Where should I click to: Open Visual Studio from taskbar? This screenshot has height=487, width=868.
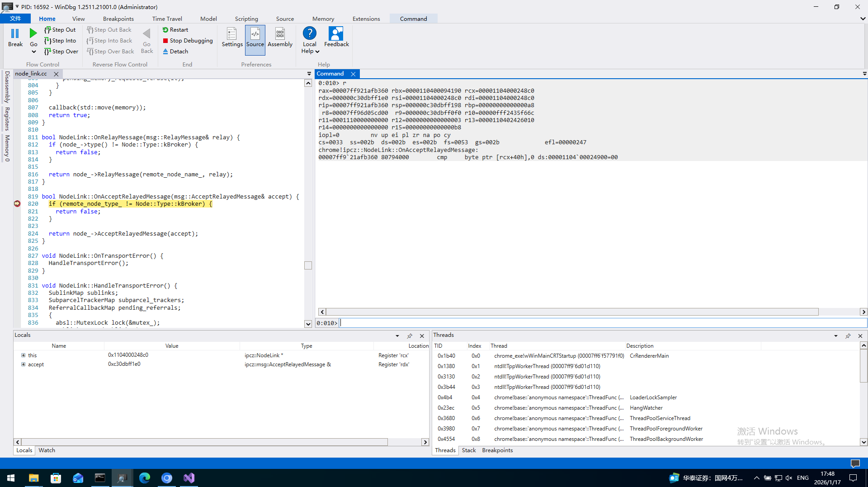tap(189, 478)
